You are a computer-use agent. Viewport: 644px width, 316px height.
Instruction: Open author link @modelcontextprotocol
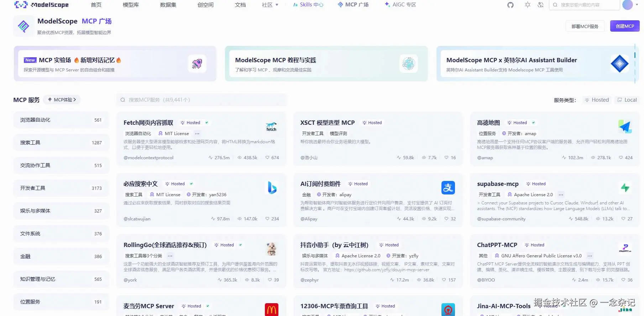tap(148, 158)
